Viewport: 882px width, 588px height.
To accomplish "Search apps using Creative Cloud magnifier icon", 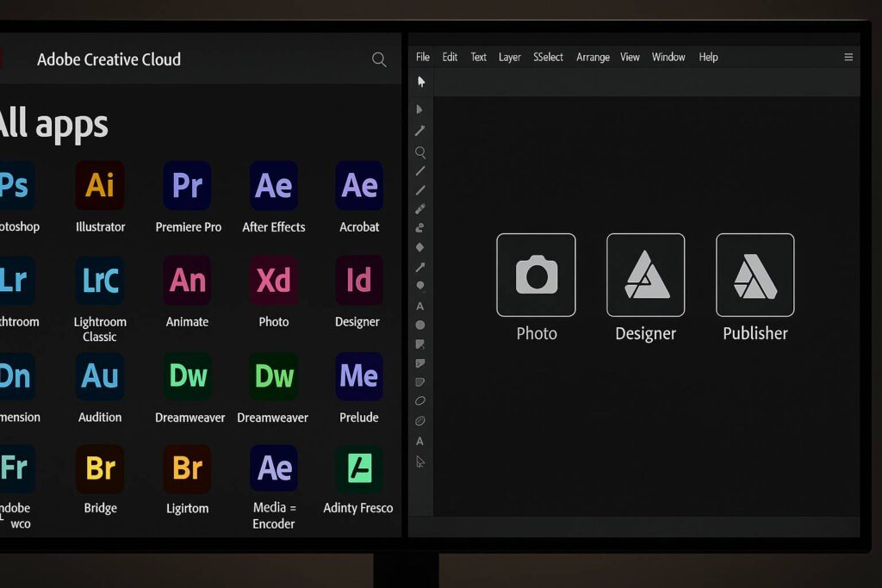I will click(379, 59).
